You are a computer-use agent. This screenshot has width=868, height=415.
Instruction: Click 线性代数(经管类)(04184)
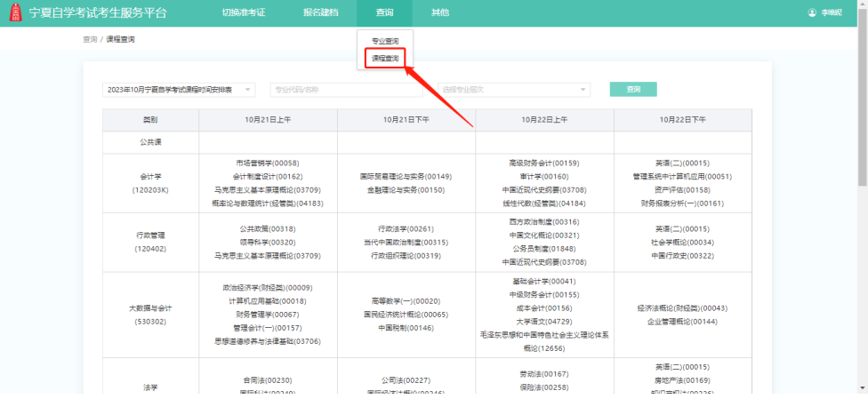click(544, 204)
